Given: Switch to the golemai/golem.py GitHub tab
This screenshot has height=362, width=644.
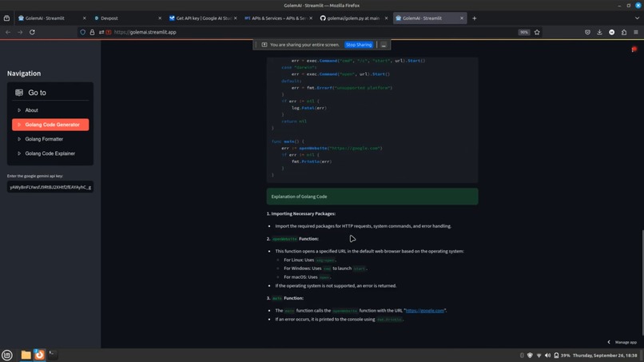Looking at the screenshot, I should 352,18.
